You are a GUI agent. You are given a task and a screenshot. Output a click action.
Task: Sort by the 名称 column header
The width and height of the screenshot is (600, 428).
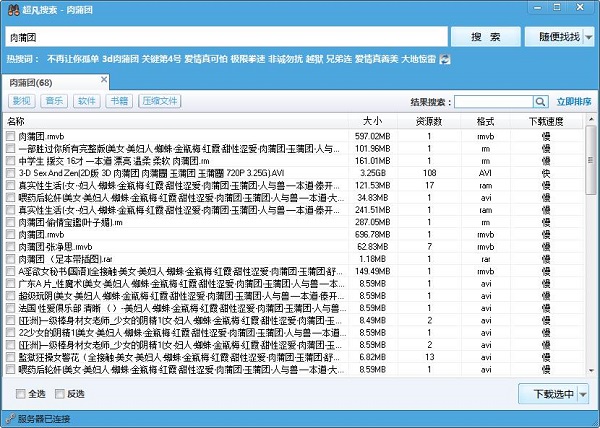pyautogui.click(x=175, y=121)
